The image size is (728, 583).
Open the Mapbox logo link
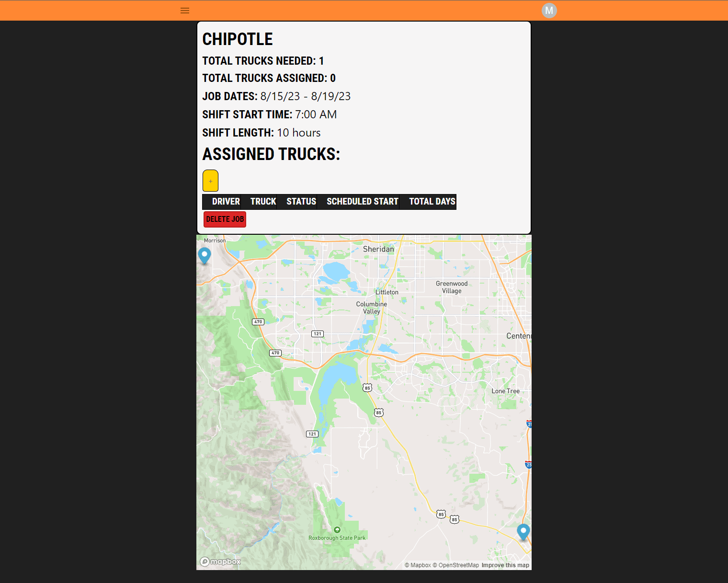tap(220, 561)
